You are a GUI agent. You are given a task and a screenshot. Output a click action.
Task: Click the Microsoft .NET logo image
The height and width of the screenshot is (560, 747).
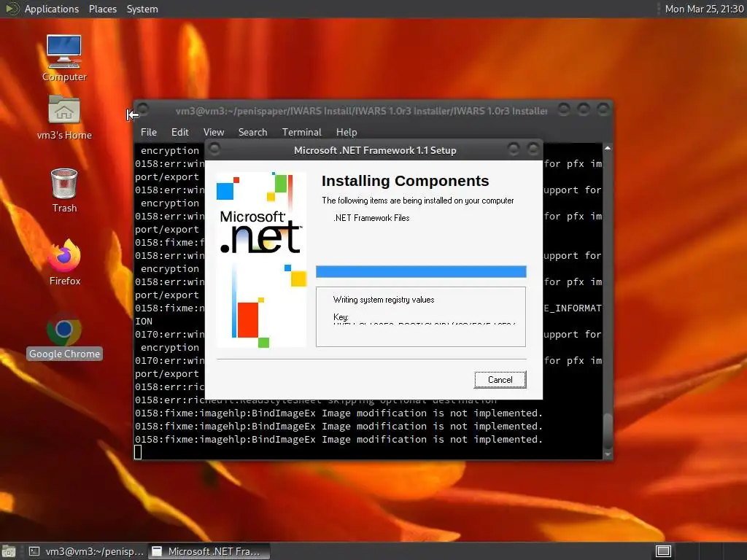[261, 260]
